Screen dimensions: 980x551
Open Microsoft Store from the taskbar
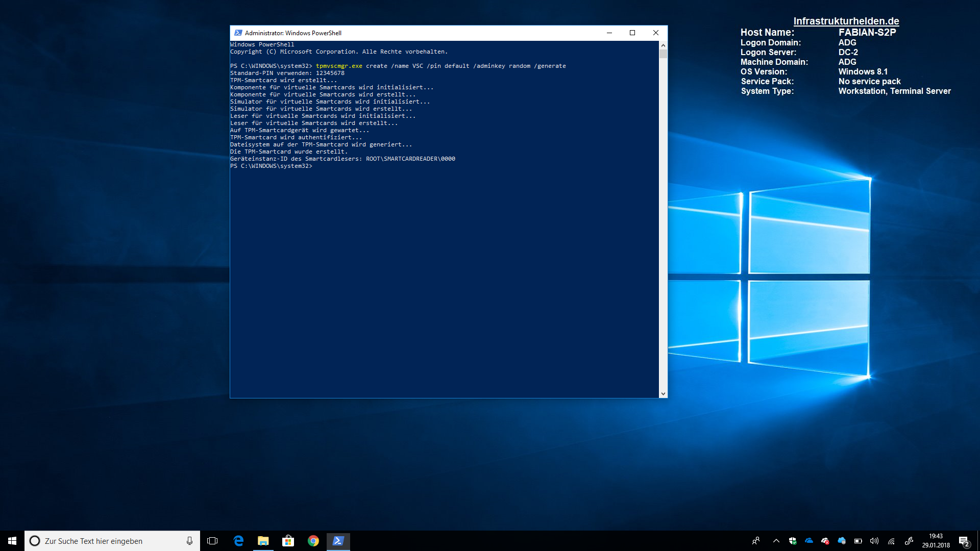point(288,541)
